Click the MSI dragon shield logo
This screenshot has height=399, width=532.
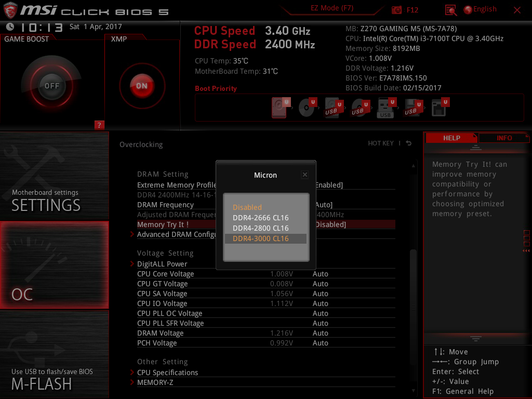tap(10, 10)
